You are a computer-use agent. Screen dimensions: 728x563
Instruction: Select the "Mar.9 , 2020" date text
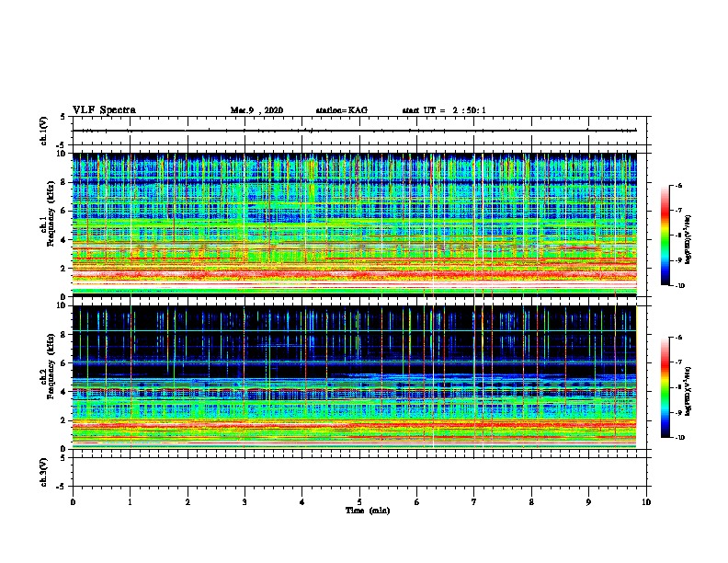256,110
